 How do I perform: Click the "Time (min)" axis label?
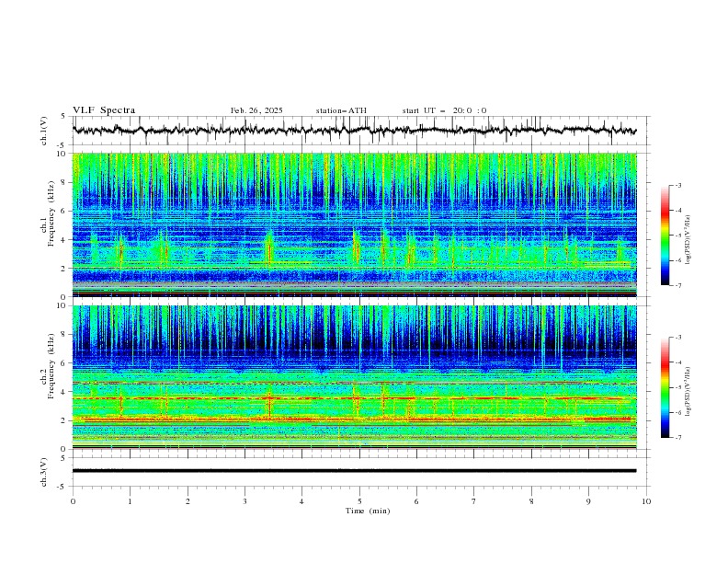pyautogui.click(x=368, y=511)
